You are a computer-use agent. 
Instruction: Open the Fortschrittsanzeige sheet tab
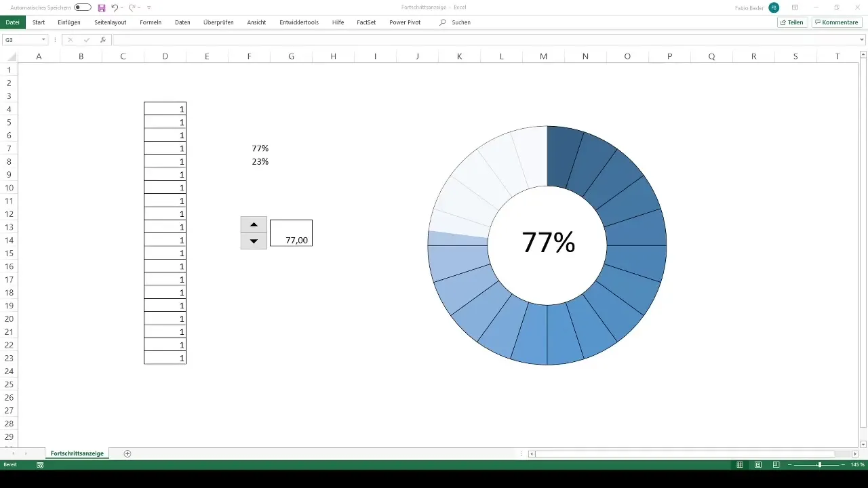pyautogui.click(x=77, y=453)
